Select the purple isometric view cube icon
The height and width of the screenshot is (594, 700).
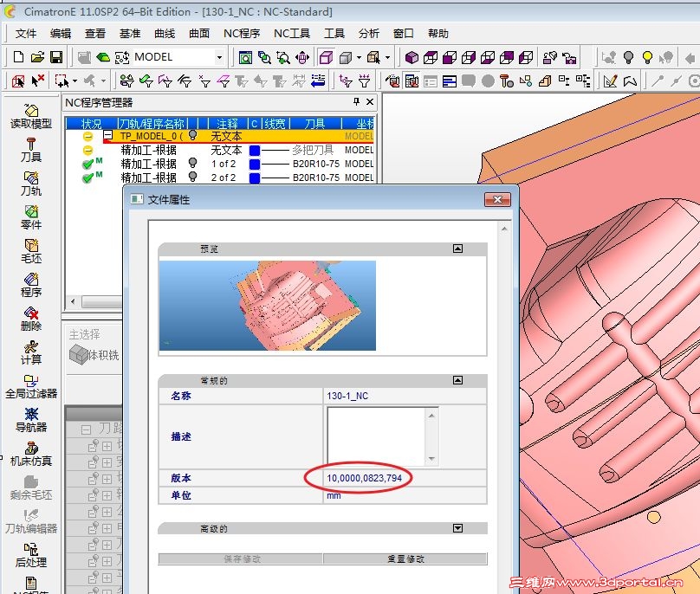point(412,57)
